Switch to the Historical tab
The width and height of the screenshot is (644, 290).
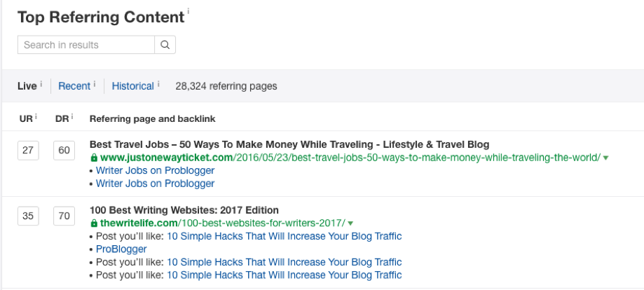tap(132, 86)
